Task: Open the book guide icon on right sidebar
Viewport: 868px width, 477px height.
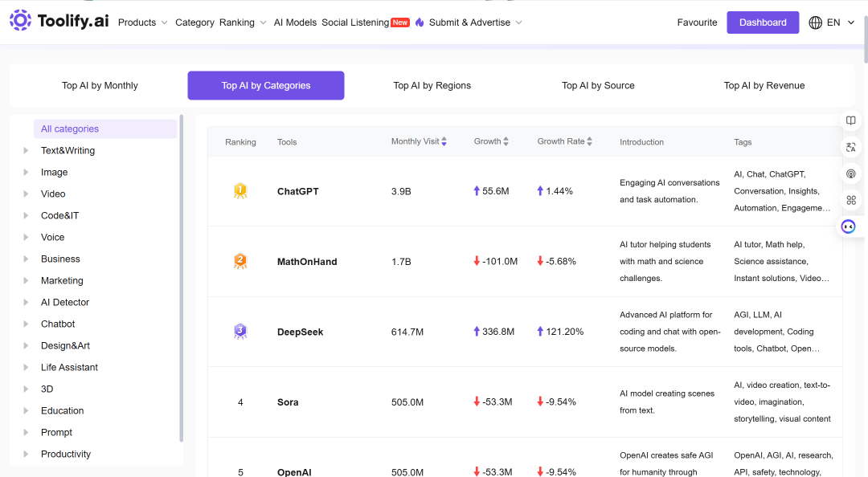Action: [851, 120]
